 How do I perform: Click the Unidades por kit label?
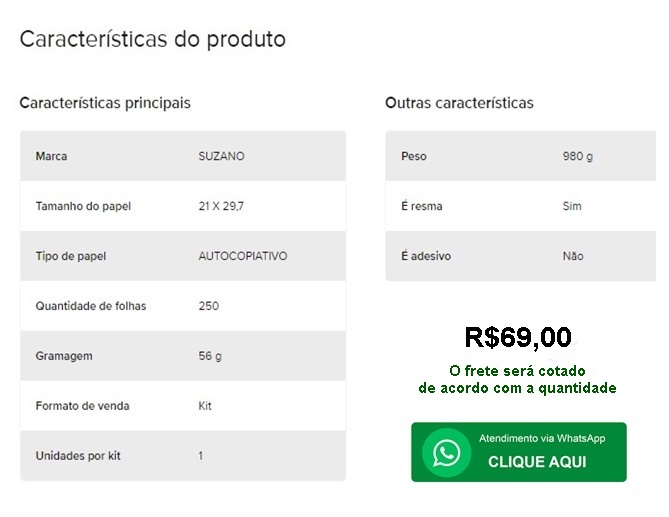78,456
